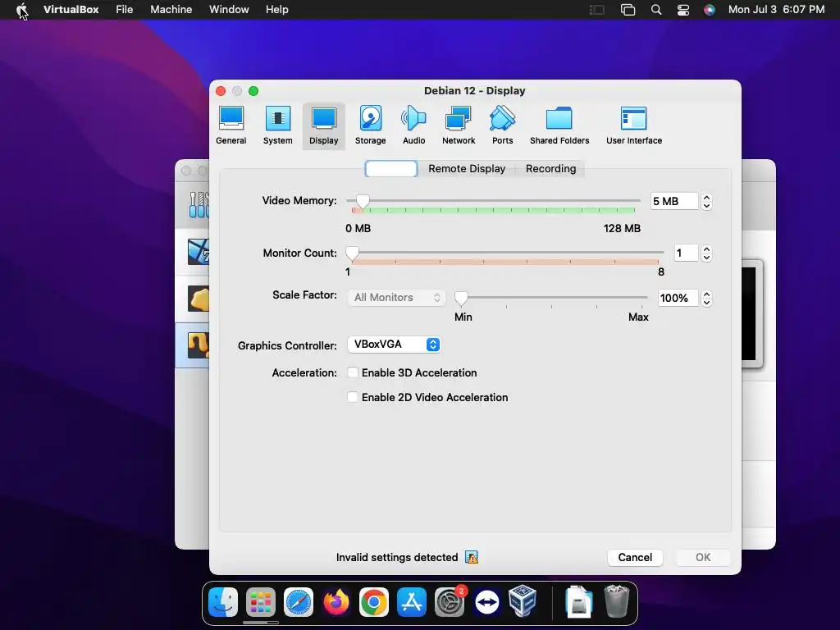Click the Invalid settings warning icon

472,557
